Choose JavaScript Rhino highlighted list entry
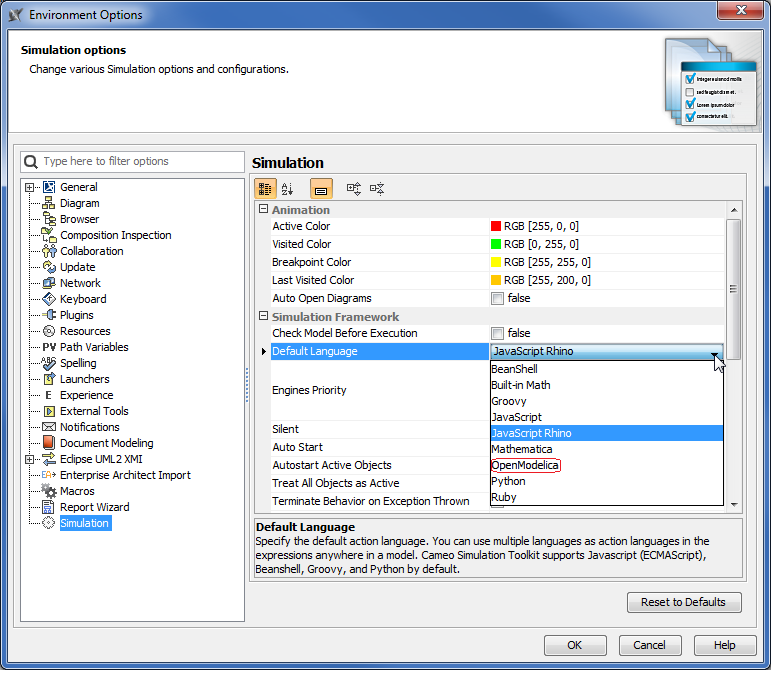 [x=607, y=434]
